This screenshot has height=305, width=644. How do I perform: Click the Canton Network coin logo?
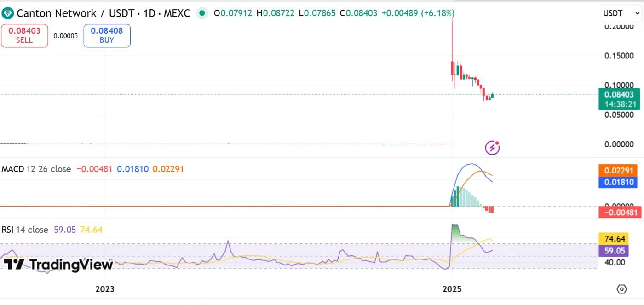click(x=8, y=13)
